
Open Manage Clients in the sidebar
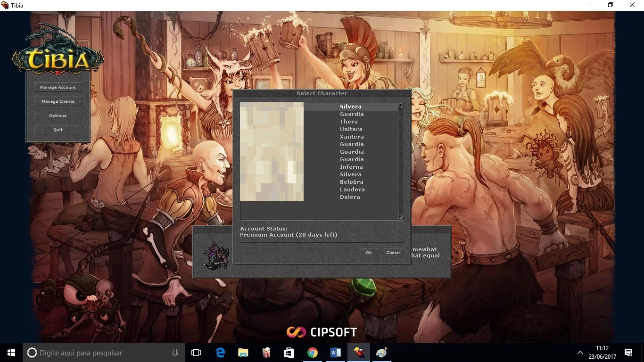coord(58,101)
